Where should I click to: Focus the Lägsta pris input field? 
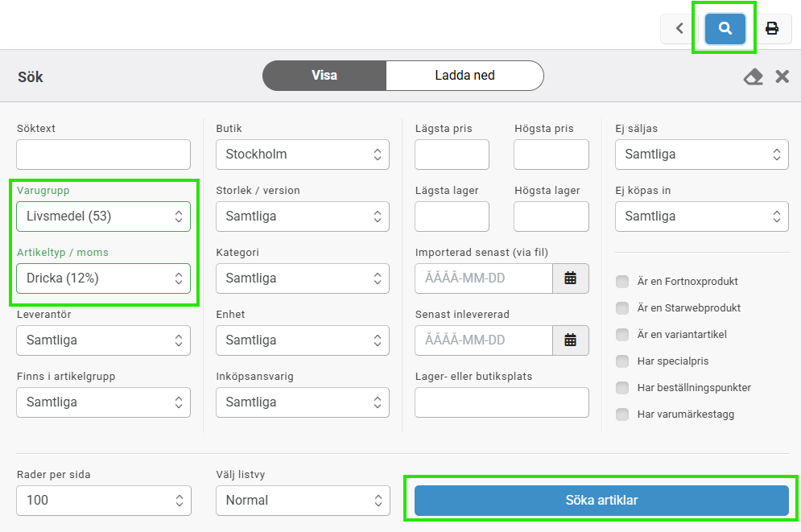pos(452,155)
